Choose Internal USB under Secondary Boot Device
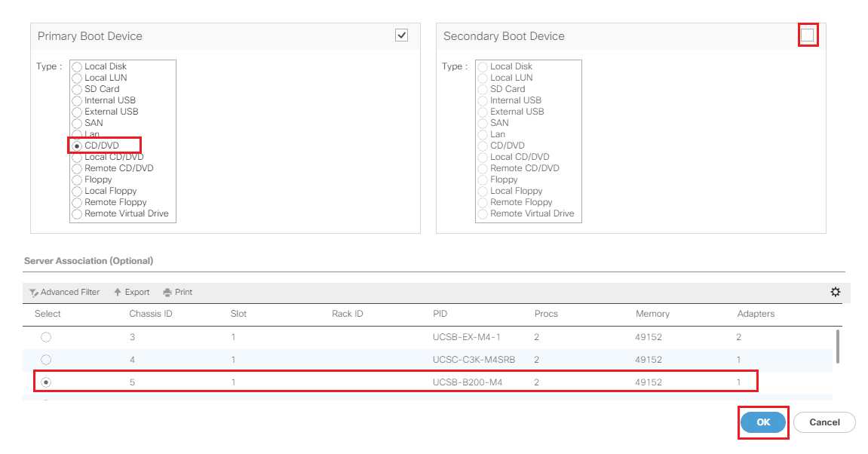 [483, 101]
